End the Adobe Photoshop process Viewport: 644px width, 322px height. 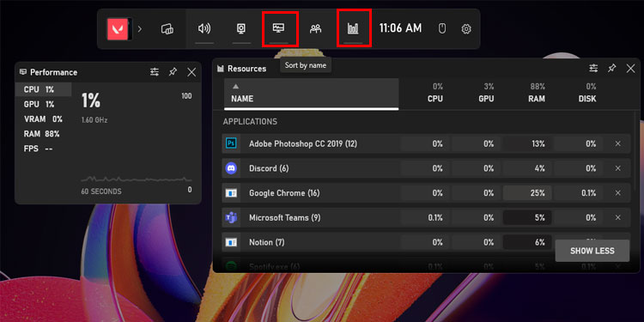click(617, 143)
